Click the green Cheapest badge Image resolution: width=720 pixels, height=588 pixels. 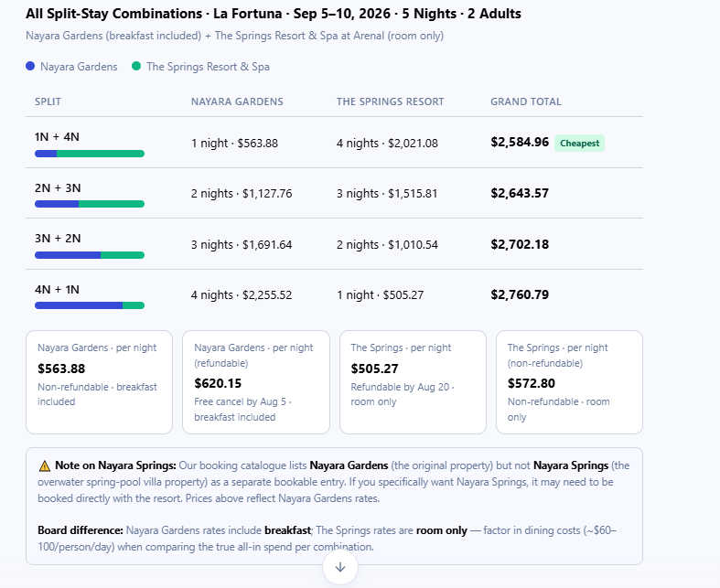tap(579, 144)
